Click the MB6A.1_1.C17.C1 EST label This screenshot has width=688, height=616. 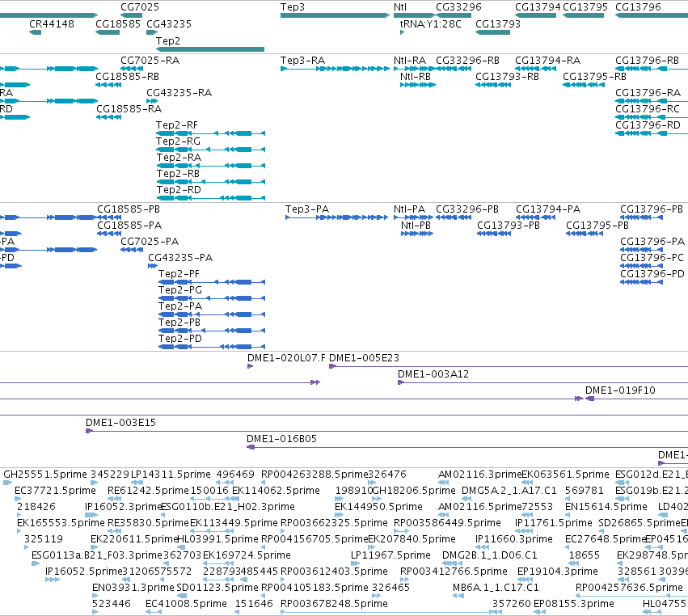click(x=496, y=588)
